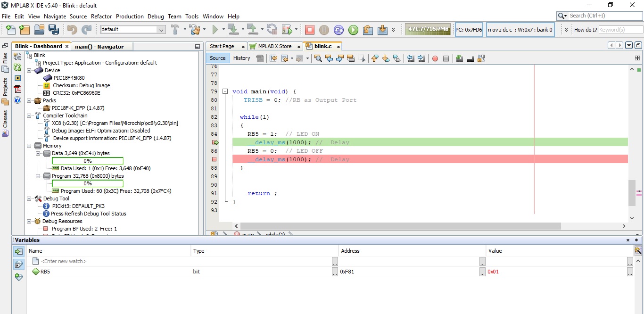Build the project with the hammer icon

(175, 30)
